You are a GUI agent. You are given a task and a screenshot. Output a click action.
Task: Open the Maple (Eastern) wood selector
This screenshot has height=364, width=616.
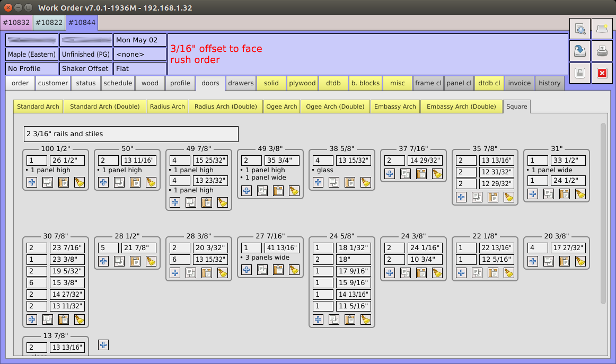click(32, 54)
